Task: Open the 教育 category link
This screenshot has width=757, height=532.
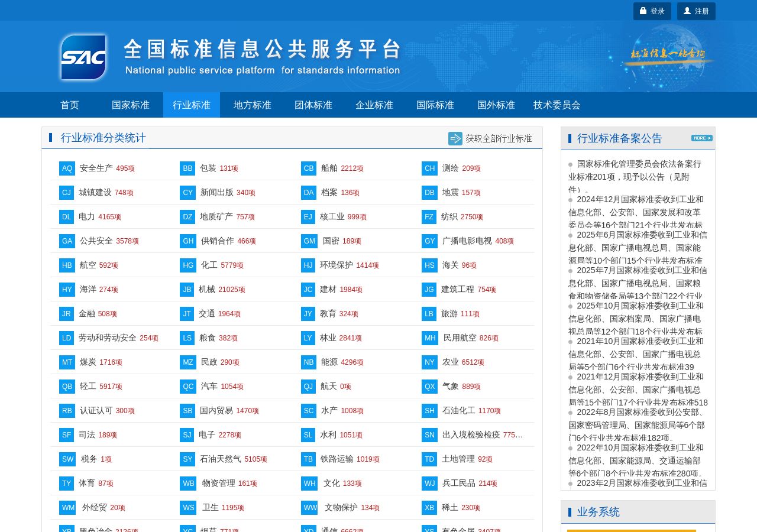Action: [x=328, y=314]
